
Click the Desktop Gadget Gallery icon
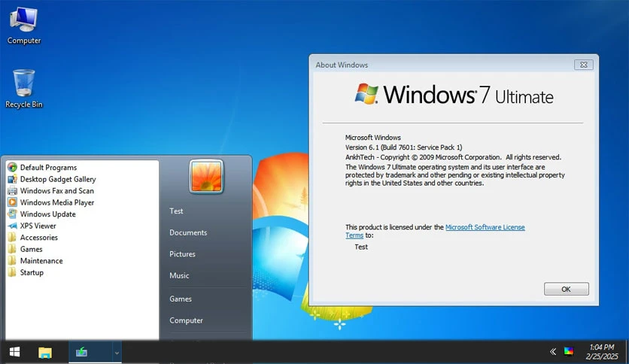(13, 179)
